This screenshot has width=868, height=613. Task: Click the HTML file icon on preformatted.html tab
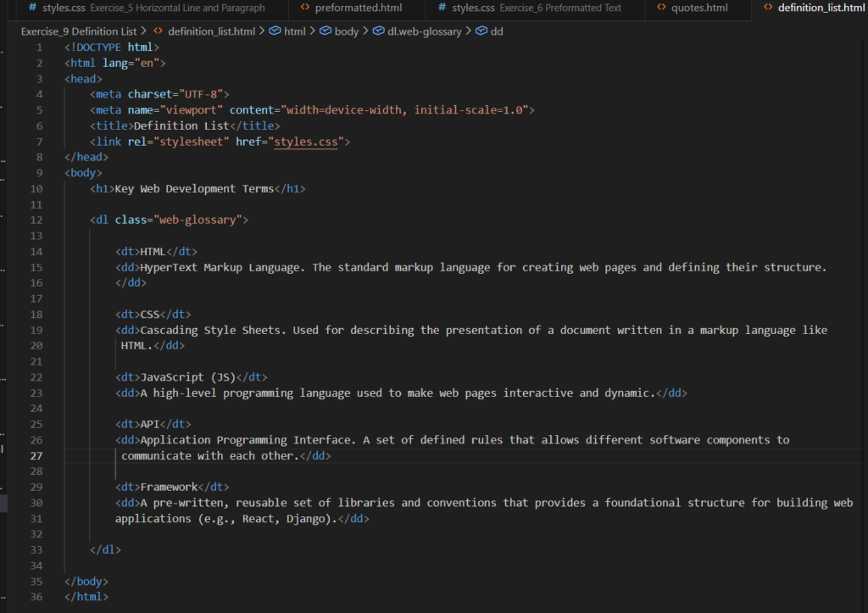click(305, 8)
